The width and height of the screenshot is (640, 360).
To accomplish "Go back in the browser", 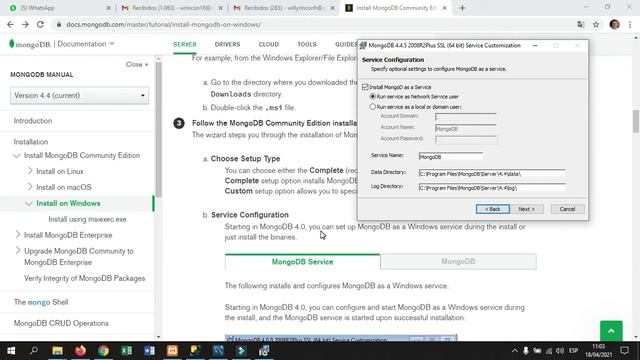I will [x=11, y=24].
